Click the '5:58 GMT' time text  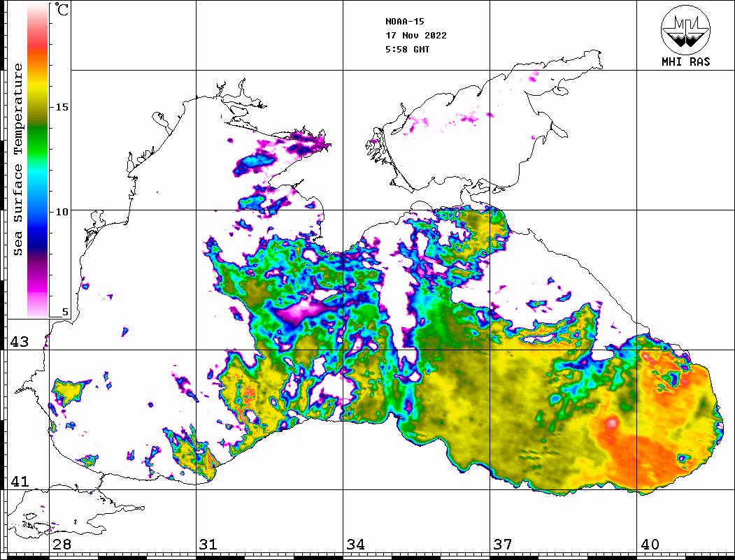pos(407,49)
